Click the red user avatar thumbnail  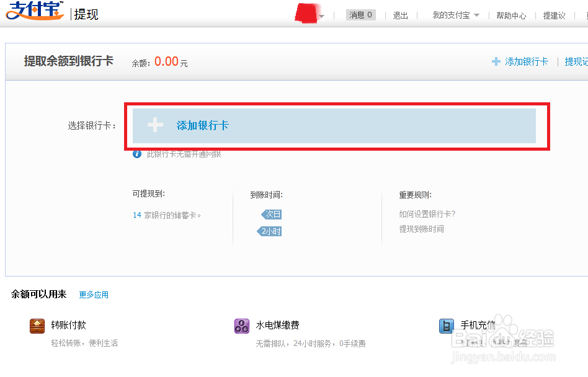tap(306, 12)
